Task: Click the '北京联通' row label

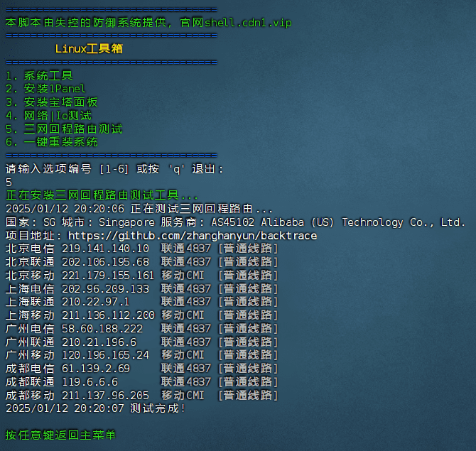Action: pyautogui.click(x=30, y=262)
